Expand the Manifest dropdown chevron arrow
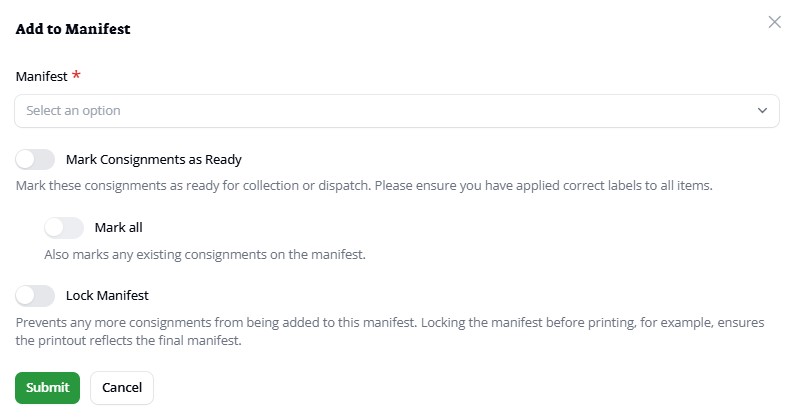The width and height of the screenshot is (790, 417). coord(763,111)
